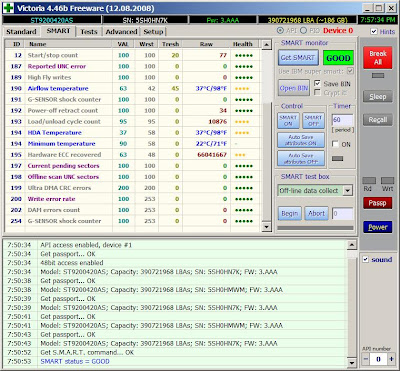Switch to the Standard tab
The width and height of the screenshot is (400, 371).
[21, 32]
